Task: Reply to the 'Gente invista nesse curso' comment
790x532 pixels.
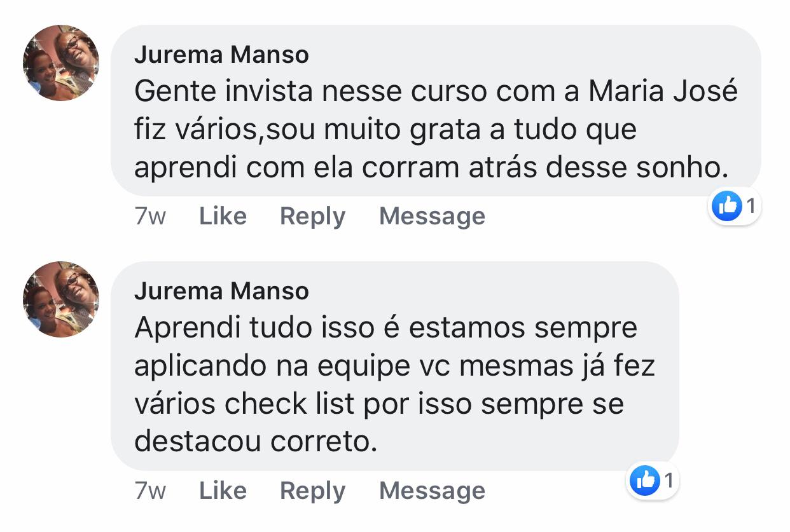Action: (x=312, y=217)
